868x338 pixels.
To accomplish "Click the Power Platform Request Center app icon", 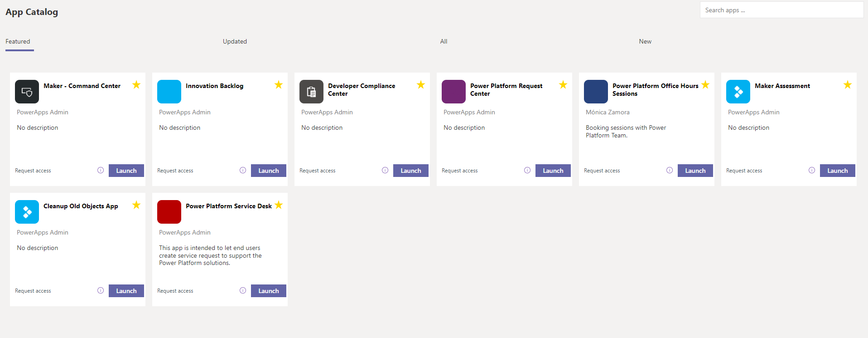I will pyautogui.click(x=453, y=91).
